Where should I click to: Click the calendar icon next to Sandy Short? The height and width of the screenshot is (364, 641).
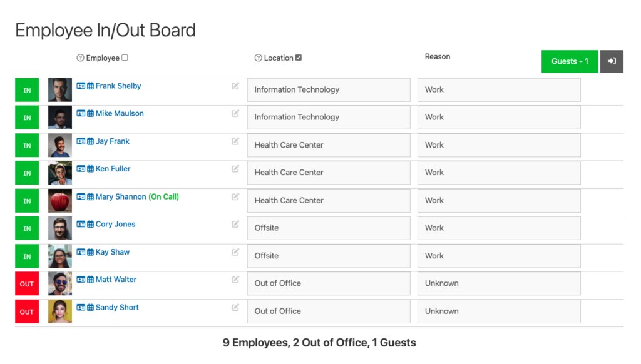[x=89, y=307]
